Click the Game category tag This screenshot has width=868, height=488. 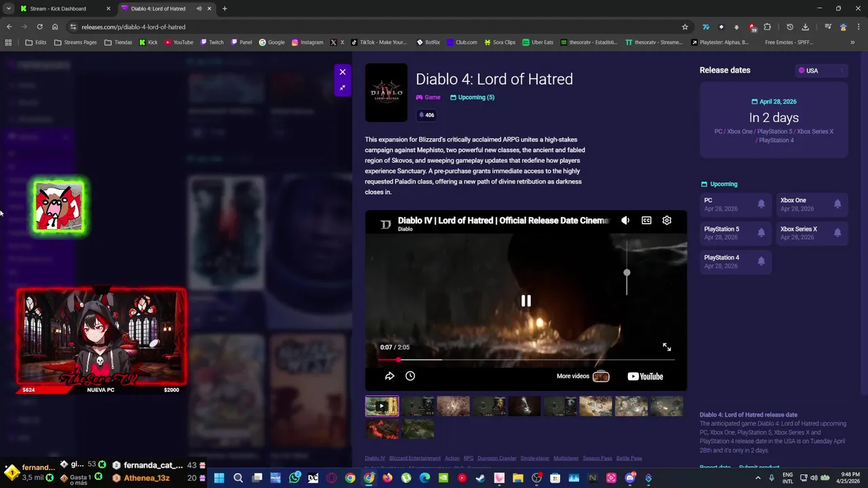pos(428,97)
